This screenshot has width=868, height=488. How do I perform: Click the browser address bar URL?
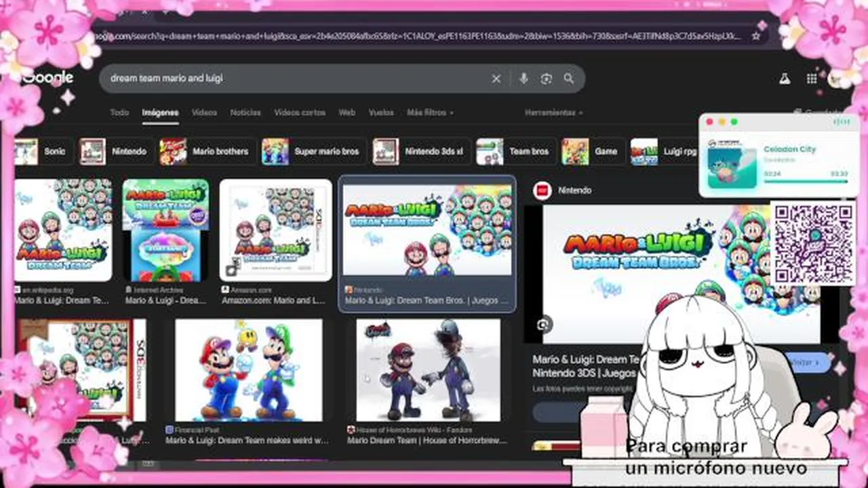pos(417,36)
